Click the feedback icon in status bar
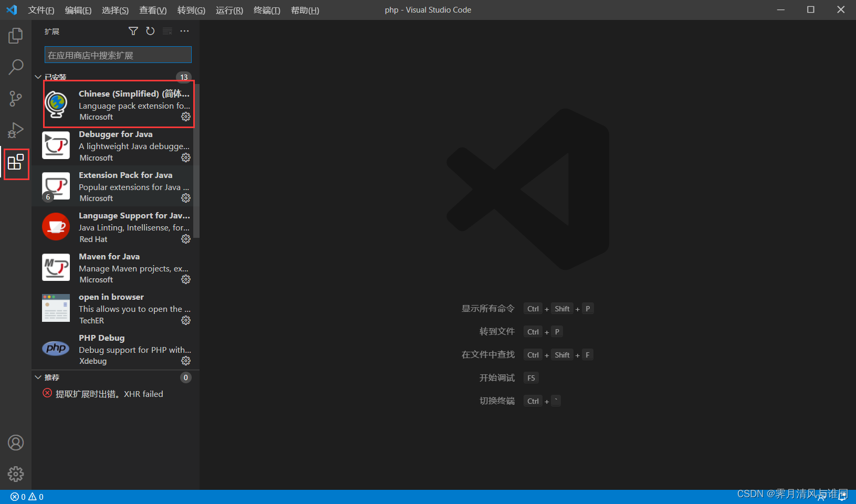Viewport: 856px width, 504px height. tap(821, 497)
